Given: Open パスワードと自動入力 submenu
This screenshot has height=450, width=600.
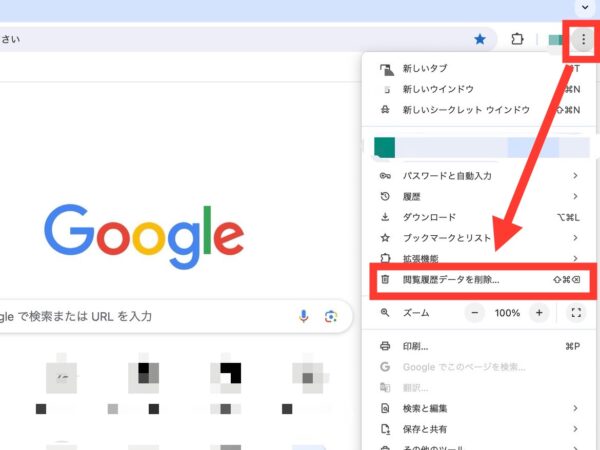Looking at the screenshot, I should 479,176.
